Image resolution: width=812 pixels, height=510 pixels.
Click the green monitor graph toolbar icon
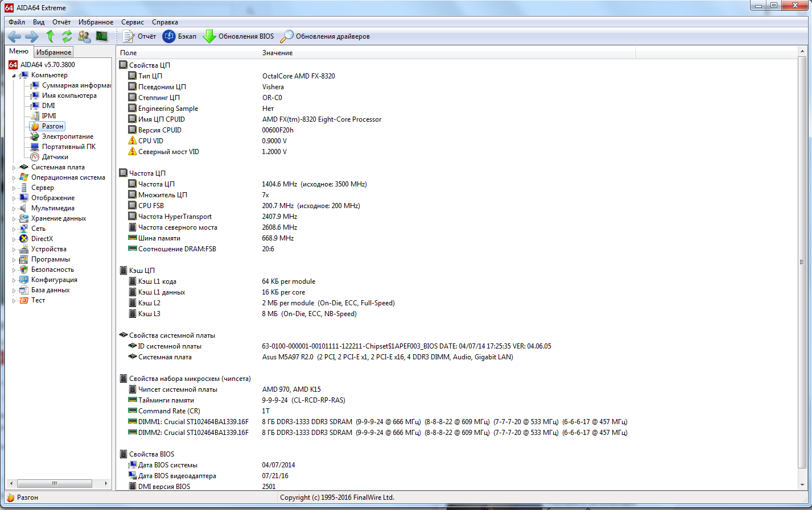pos(102,36)
